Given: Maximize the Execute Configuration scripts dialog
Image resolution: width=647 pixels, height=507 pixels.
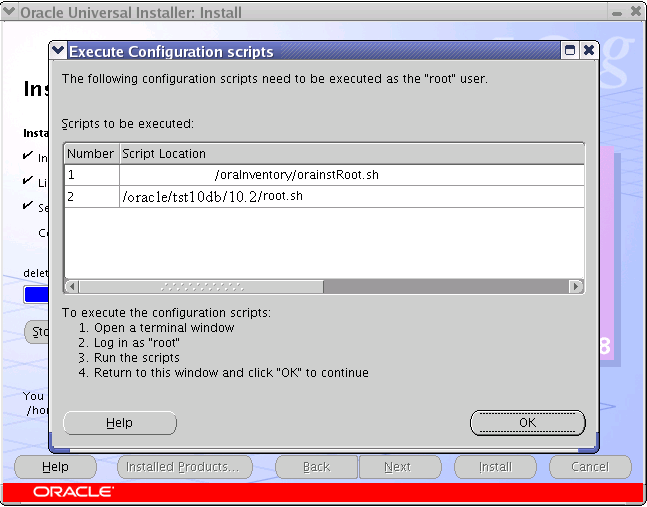Looking at the screenshot, I should pos(570,50).
